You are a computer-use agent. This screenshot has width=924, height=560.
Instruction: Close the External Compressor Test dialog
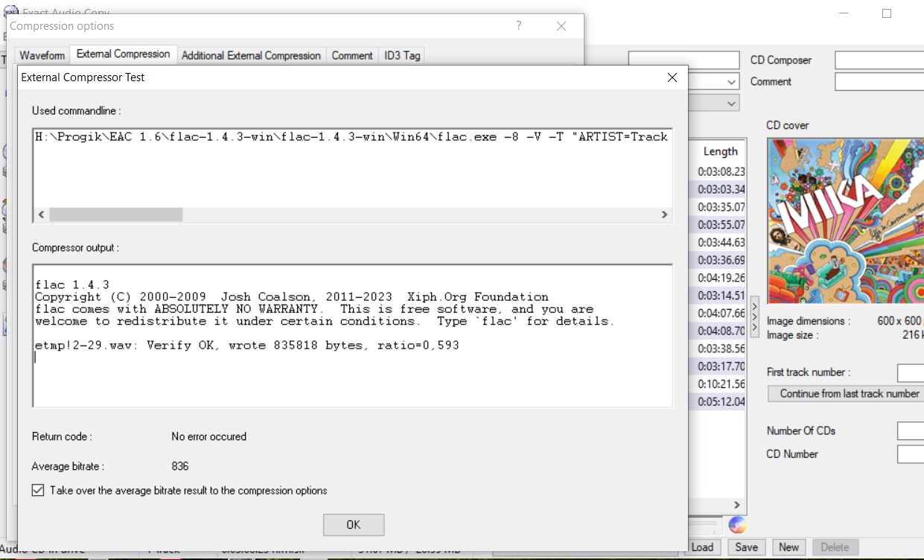point(672,77)
